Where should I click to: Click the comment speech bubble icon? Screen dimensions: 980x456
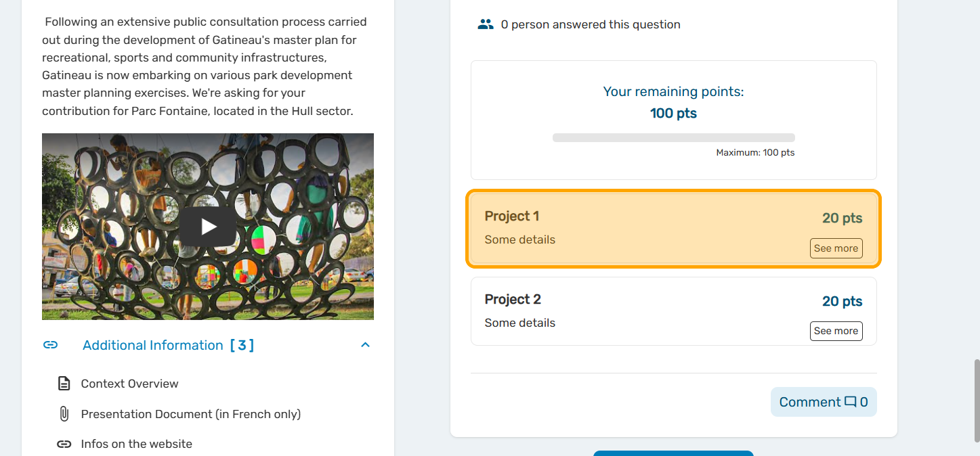tap(851, 402)
